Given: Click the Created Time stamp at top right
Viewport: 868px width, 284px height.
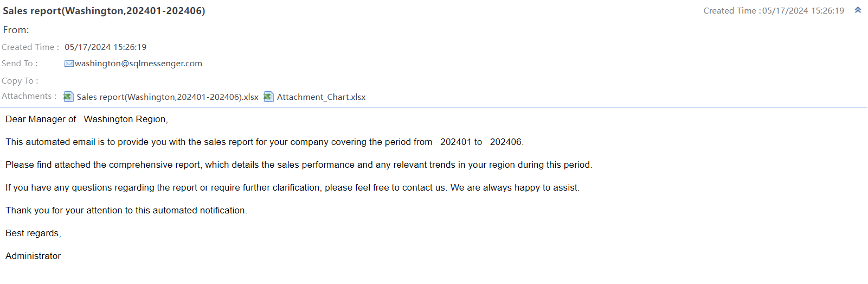Looking at the screenshot, I should pos(773,11).
